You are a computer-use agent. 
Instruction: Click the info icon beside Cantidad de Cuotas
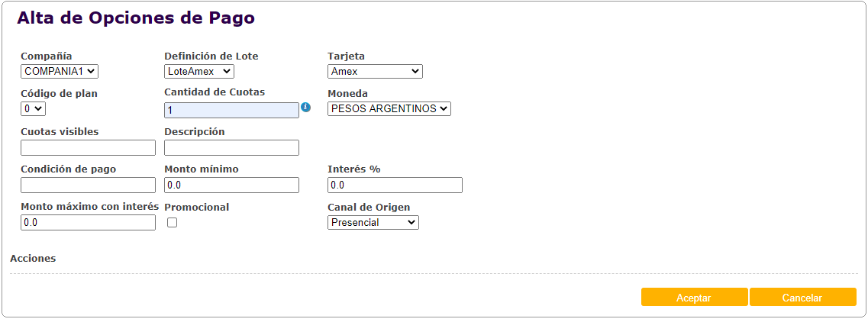point(305,108)
